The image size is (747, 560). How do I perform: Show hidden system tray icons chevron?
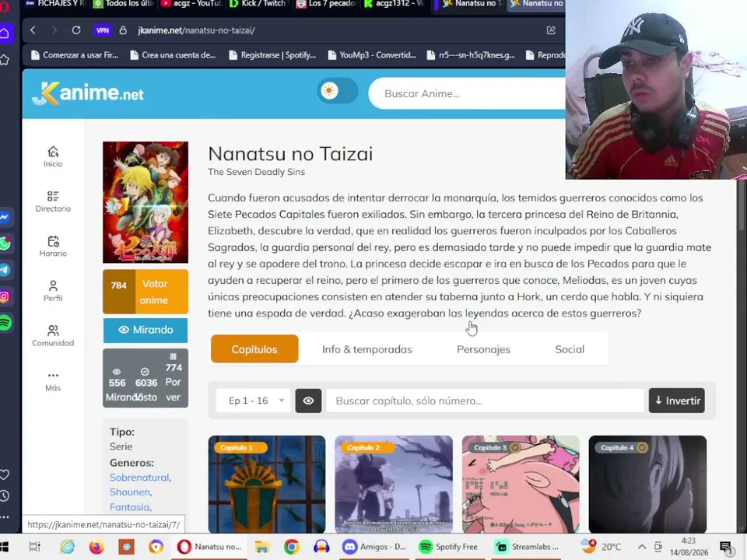click(x=642, y=547)
